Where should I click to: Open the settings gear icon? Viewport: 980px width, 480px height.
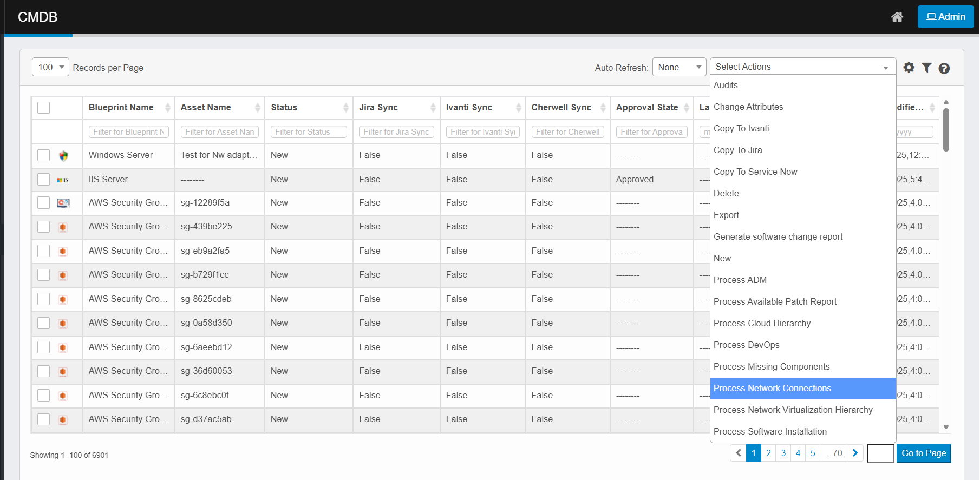(x=909, y=68)
